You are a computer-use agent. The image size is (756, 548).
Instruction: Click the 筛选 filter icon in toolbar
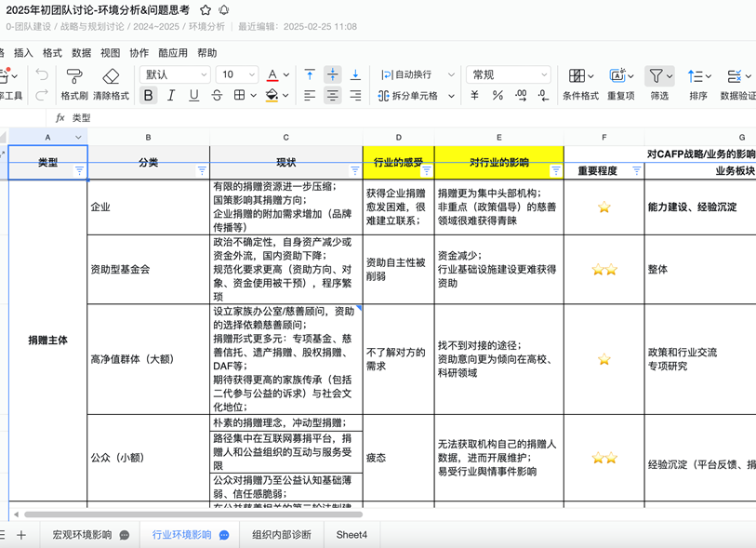click(x=656, y=76)
